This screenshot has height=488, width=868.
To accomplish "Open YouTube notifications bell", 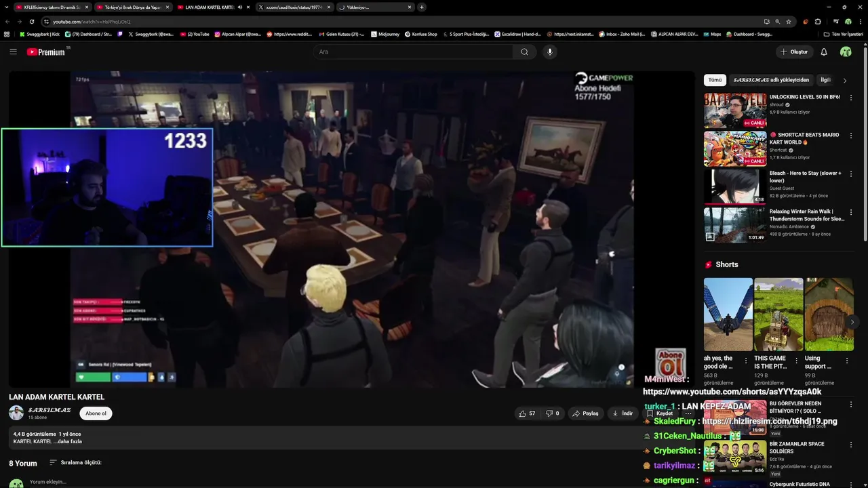I will click(824, 52).
